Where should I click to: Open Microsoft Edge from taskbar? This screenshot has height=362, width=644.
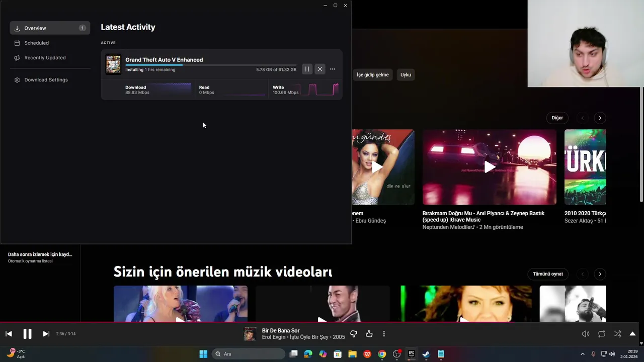coord(308,354)
